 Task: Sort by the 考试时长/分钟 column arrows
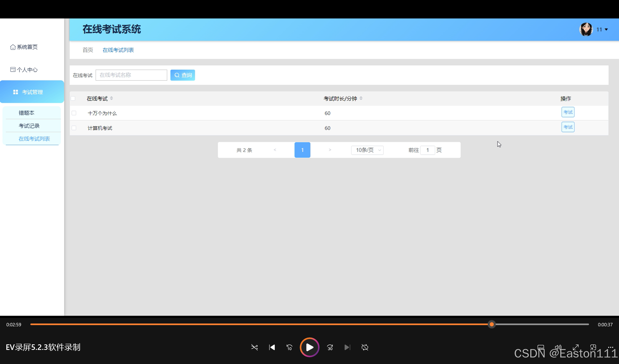tap(361, 98)
